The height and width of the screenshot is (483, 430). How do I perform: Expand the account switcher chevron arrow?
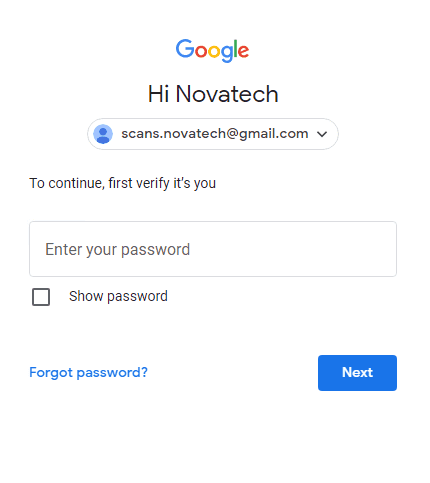[x=322, y=134]
